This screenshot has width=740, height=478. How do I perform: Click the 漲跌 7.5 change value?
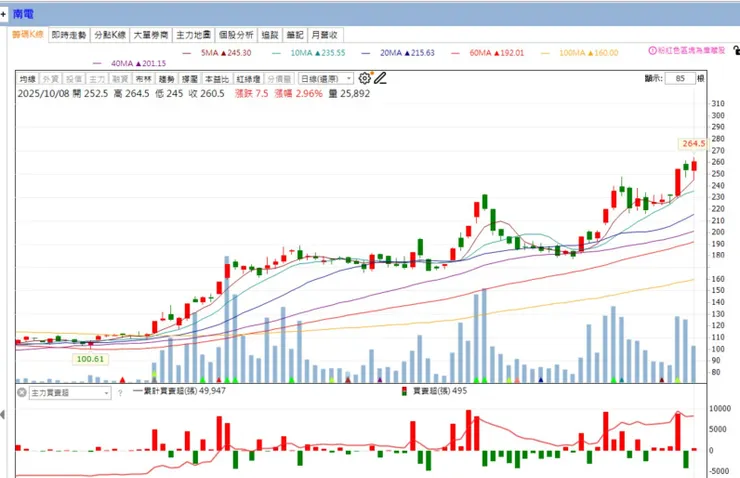252,94
